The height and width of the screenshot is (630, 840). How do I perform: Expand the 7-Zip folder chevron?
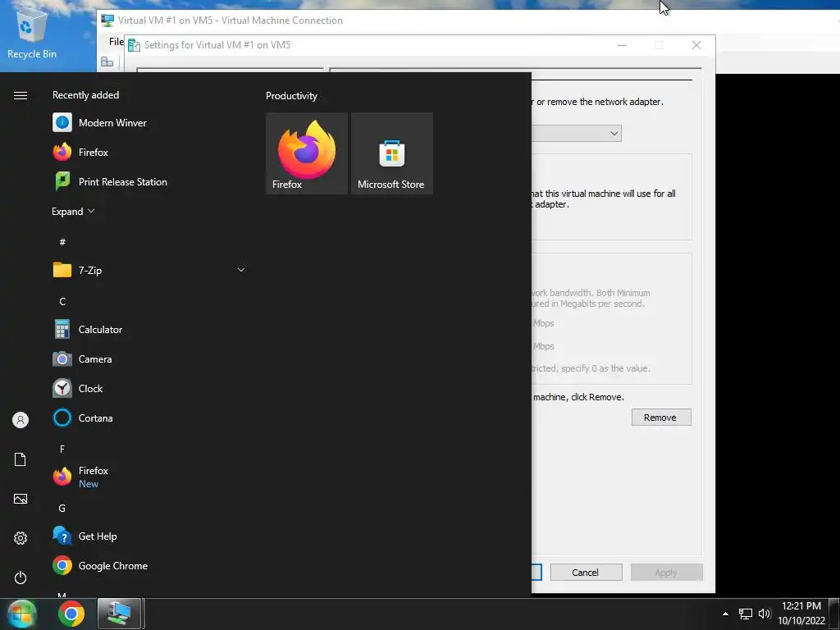coord(241,270)
